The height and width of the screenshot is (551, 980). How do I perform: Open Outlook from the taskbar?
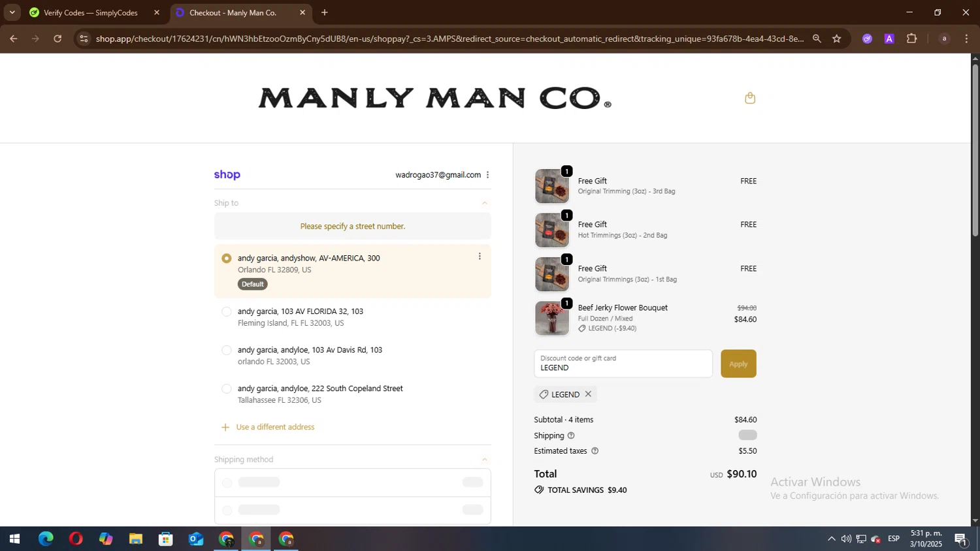pyautogui.click(x=196, y=539)
